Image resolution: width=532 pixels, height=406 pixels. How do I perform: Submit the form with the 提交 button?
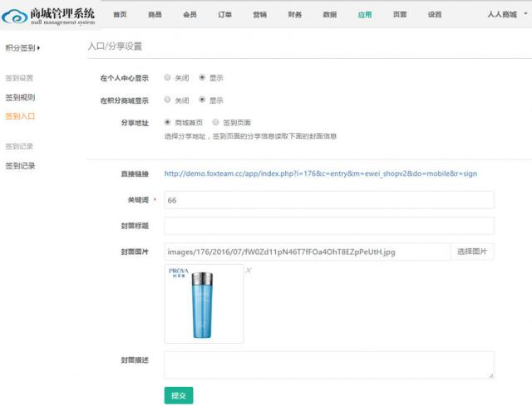coord(179,395)
